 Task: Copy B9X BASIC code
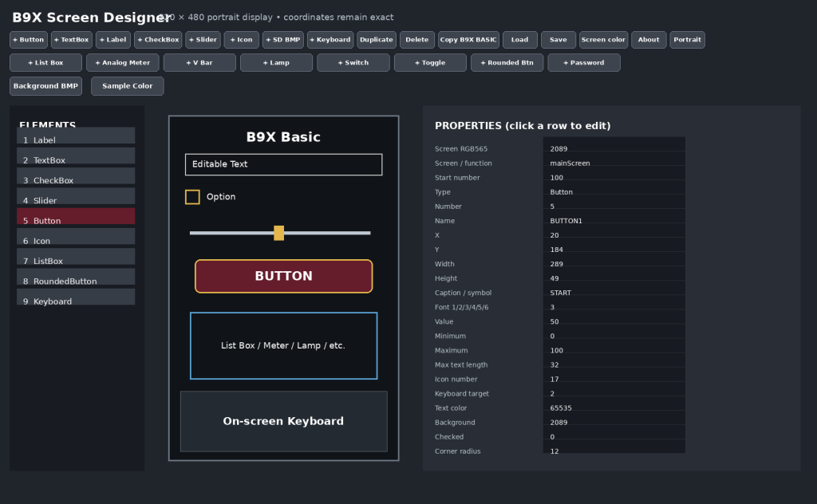pos(468,40)
